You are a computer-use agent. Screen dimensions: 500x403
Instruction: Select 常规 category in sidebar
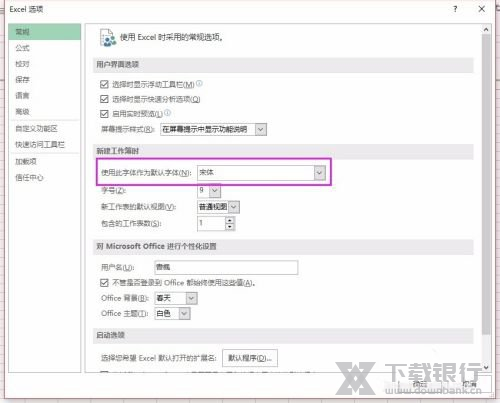click(x=45, y=32)
